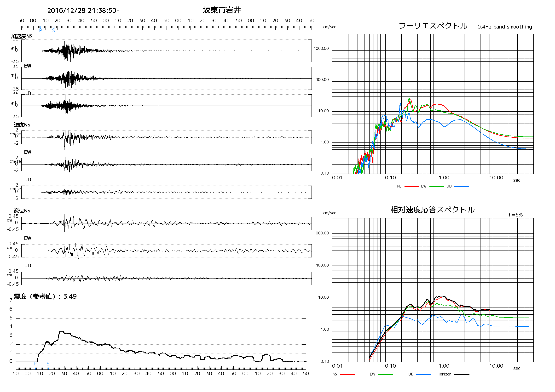This screenshot has width=555, height=392.
Task: Click the UD label above acceleration UD waveform
Action: (28, 93)
